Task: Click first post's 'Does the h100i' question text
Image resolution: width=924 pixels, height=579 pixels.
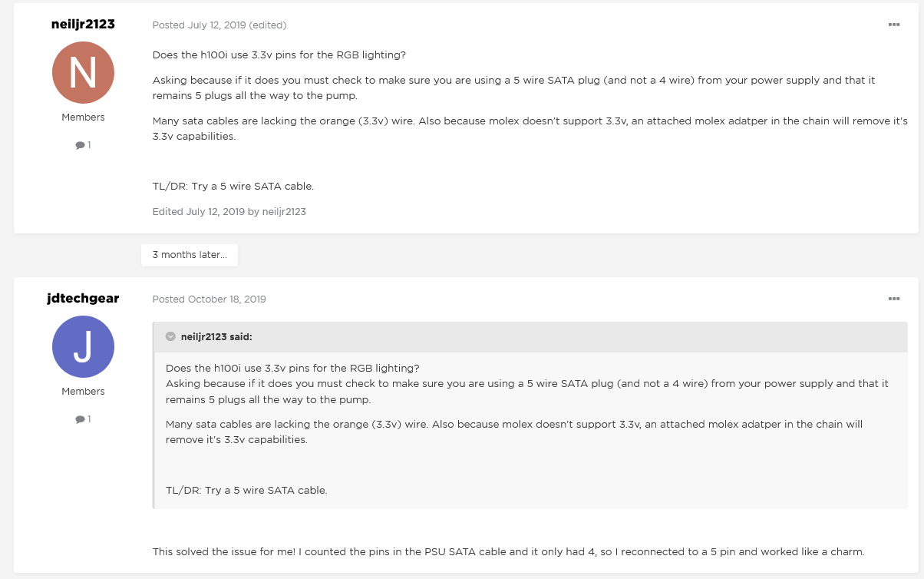Action: tap(279, 55)
